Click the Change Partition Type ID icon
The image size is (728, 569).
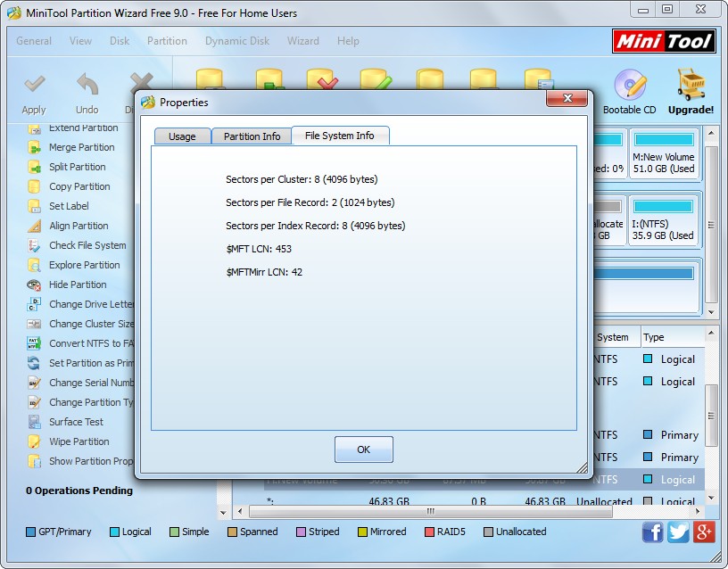(x=34, y=402)
